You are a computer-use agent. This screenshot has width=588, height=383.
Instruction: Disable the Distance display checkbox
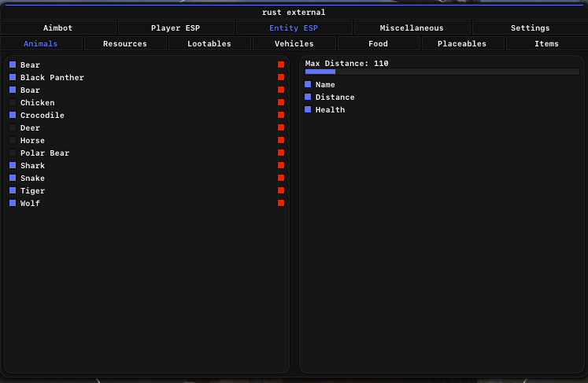click(308, 97)
